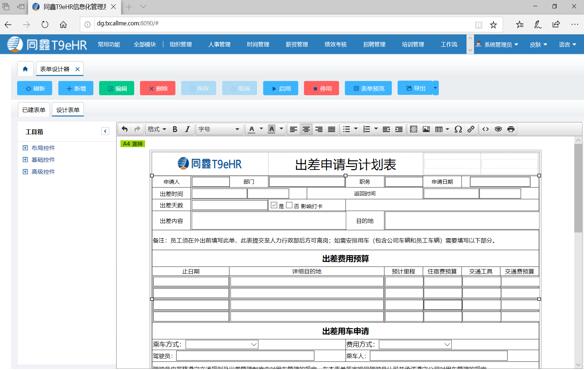Viewport: 585px width, 370px height.
Task: Center-align text in the editor toolbar
Action: [x=306, y=129]
